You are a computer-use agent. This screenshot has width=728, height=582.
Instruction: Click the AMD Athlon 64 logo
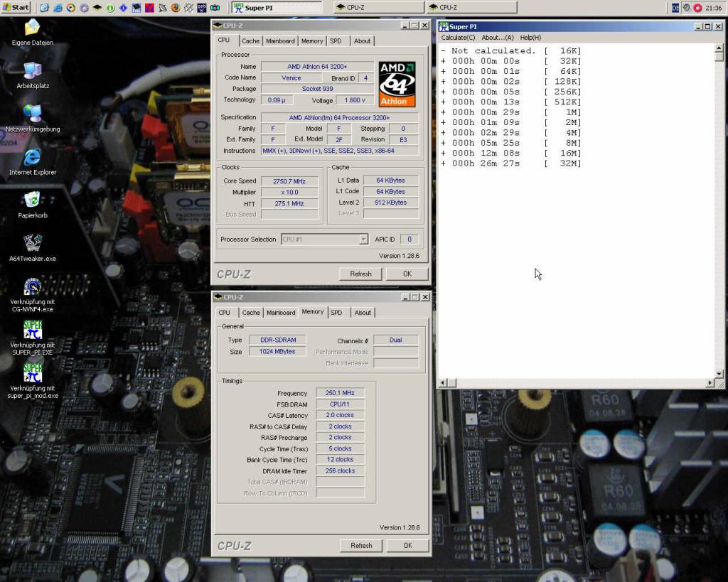click(x=397, y=84)
